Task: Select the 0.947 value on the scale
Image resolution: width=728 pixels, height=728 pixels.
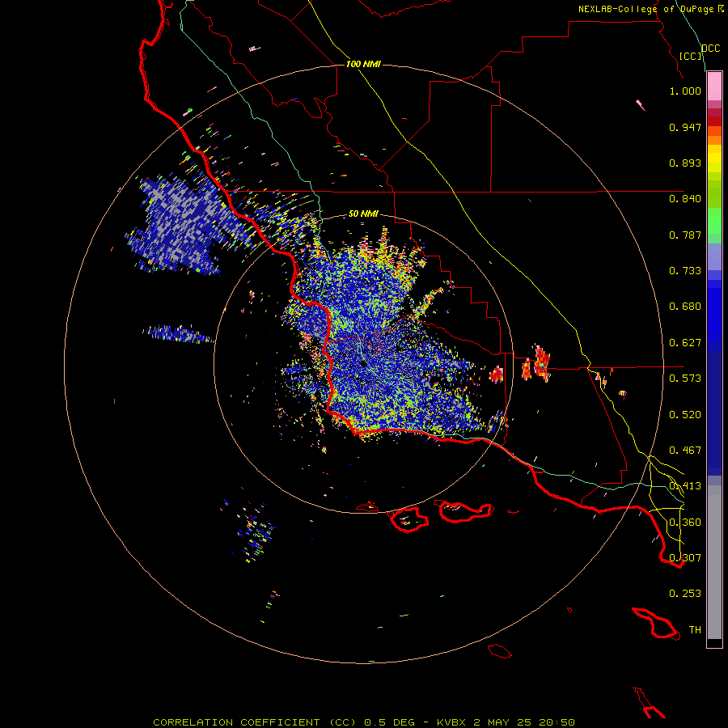Action: click(x=685, y=127)
